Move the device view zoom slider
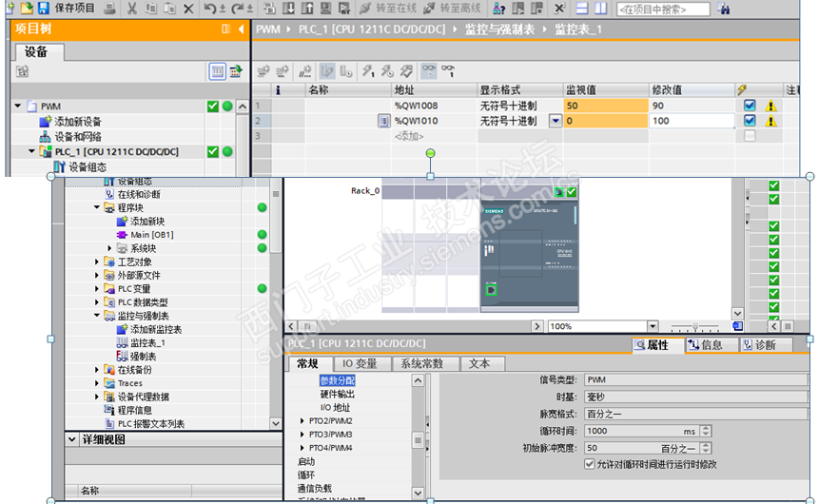 click(x=695, y=326)
